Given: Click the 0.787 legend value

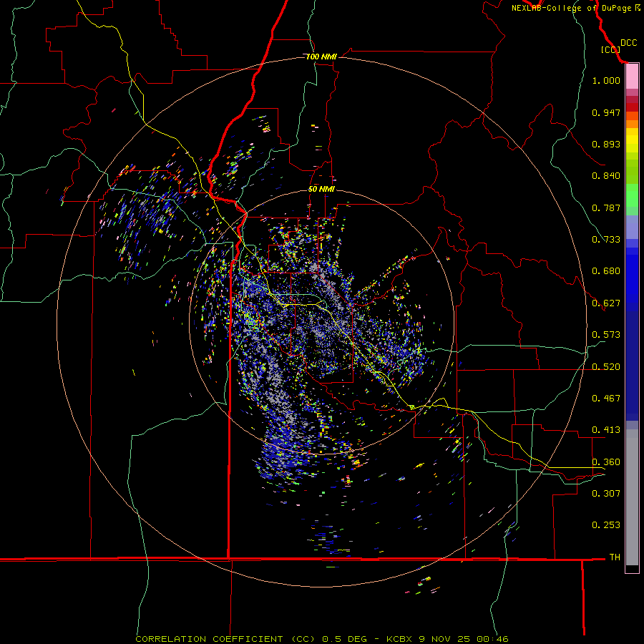Looking at the screenshot, I should [606, 208].
